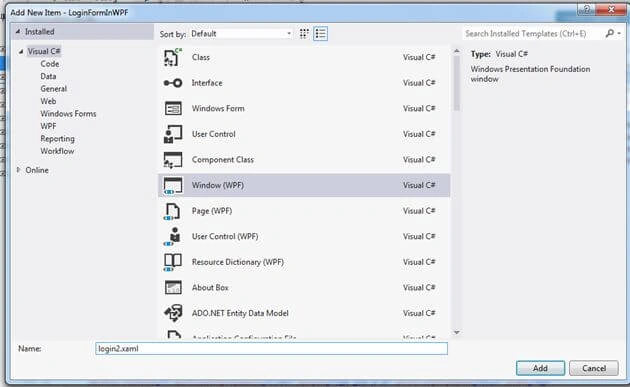
Task: Click the 'ADO.NET Entity Data Model' name
Action: pyautogui.click(x=240, y=313)
